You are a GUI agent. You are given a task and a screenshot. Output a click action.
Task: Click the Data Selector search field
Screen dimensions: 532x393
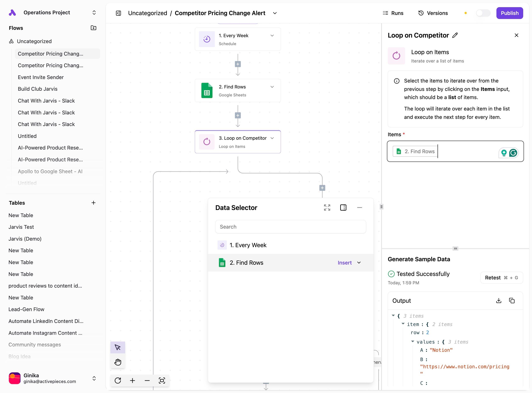[x=290, y=227]
